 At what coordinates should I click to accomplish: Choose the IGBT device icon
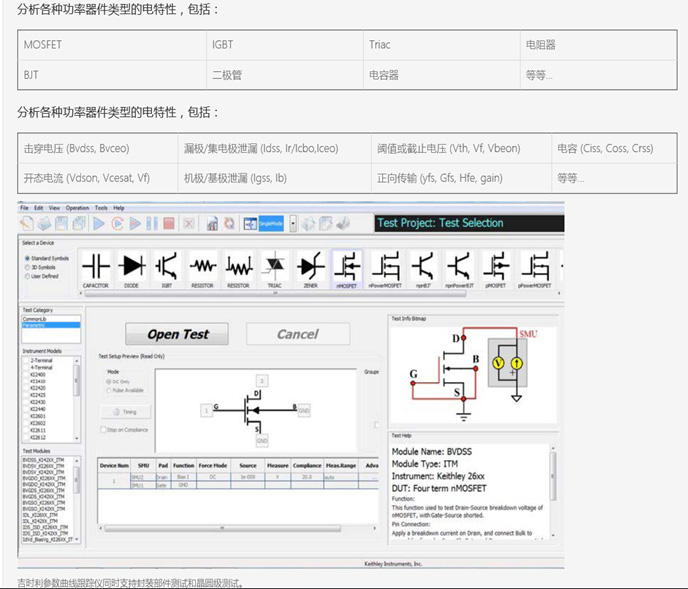click(167, 266)
